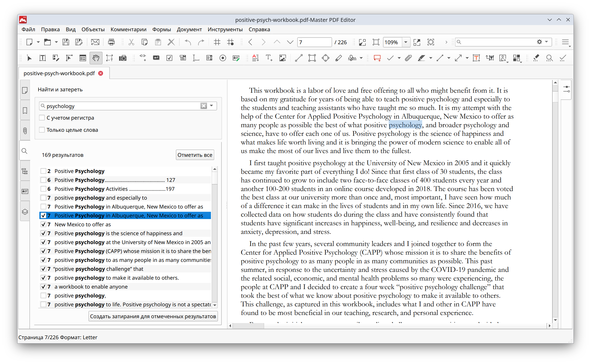The image size is (591, 364).
Task: Click the Save document icon
Action: tap(66, 42)
